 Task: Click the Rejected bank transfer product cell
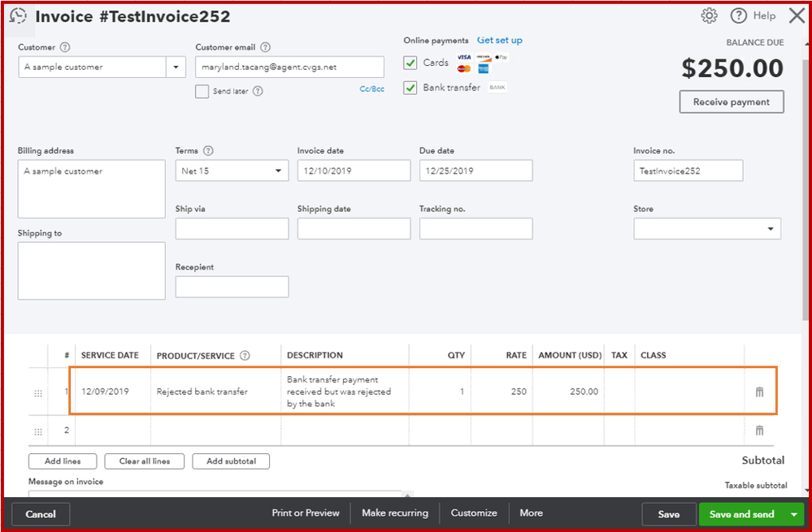(216, 391)
